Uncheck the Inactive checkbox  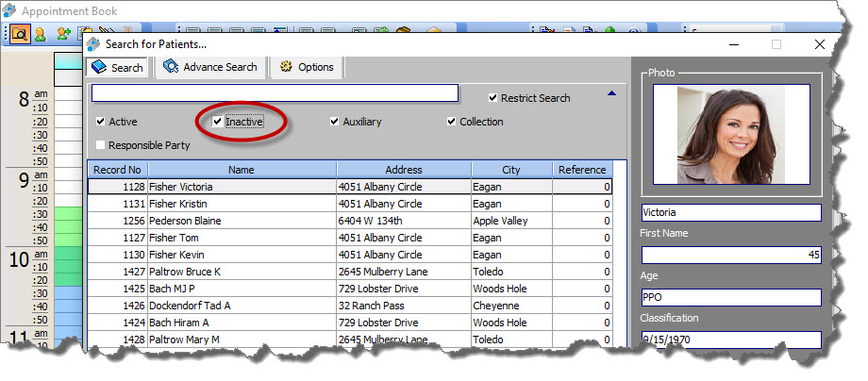(x=218, y=122)
